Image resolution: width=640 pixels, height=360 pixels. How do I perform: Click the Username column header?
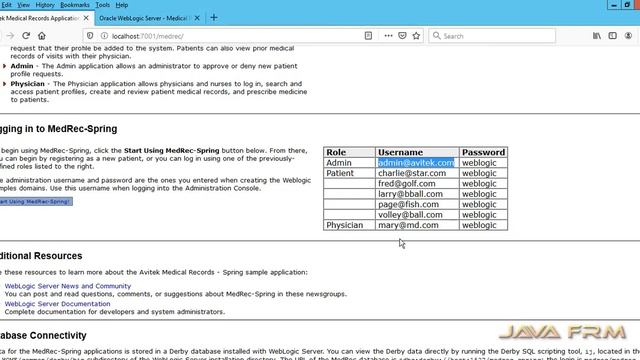click(x=417, y=152)
